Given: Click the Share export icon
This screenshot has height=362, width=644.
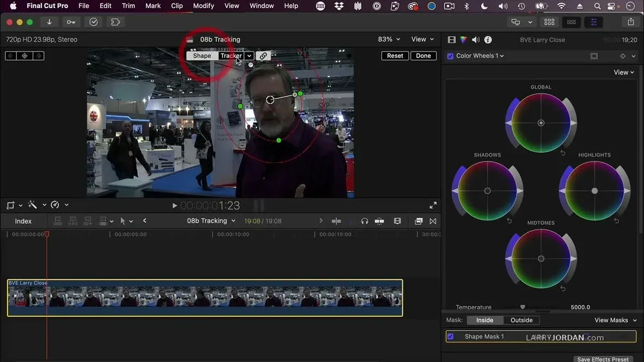Looking at the screenshot, I should (x=631, y=22).
